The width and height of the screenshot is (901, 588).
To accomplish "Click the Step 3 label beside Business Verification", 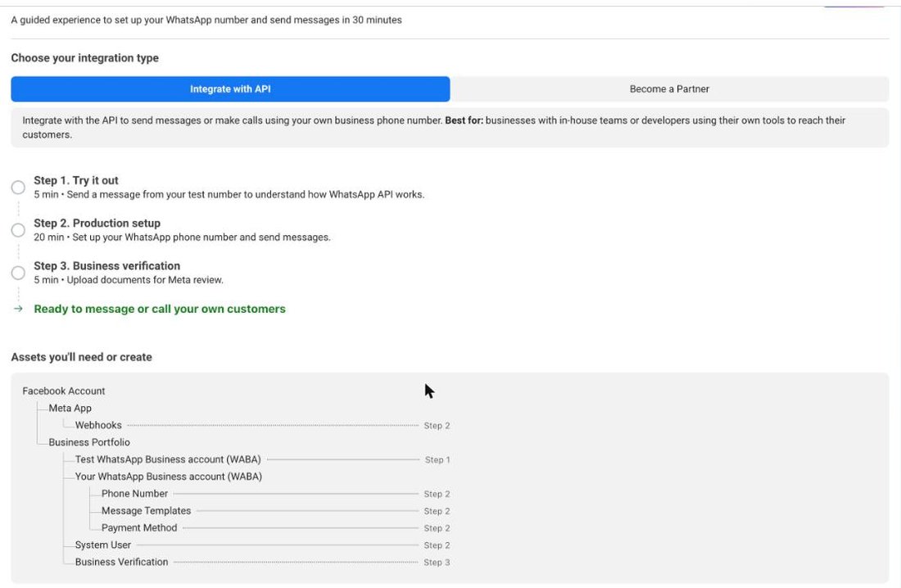I will (437, 563).
